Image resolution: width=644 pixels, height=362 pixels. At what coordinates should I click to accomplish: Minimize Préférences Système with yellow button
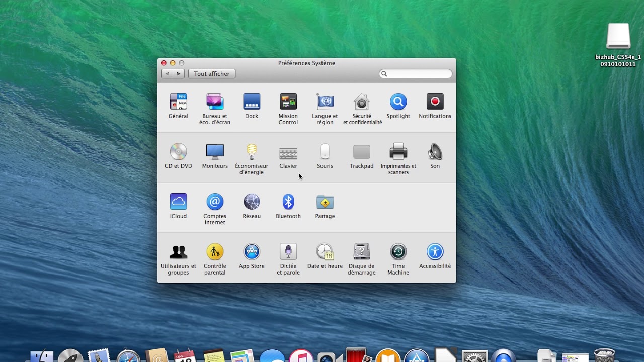pos(173,63)
